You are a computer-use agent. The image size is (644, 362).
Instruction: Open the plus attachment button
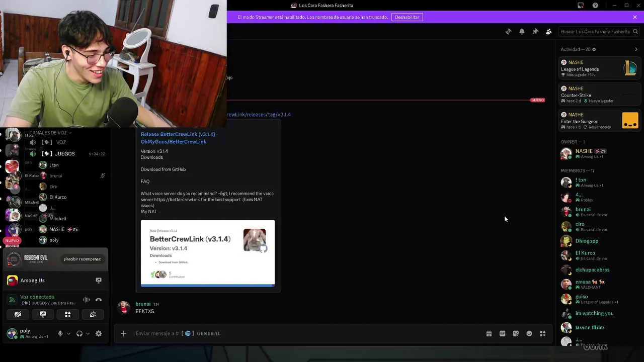(123, 333)
